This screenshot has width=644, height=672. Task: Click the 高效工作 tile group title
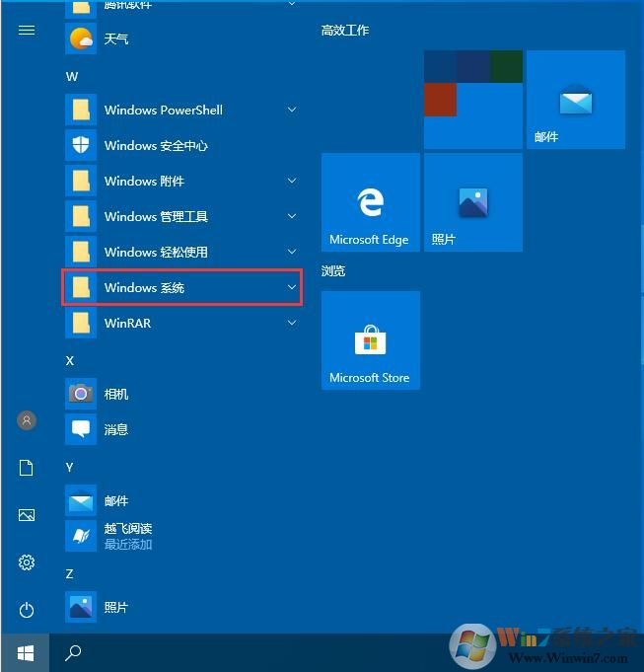(x=345, y=31)
